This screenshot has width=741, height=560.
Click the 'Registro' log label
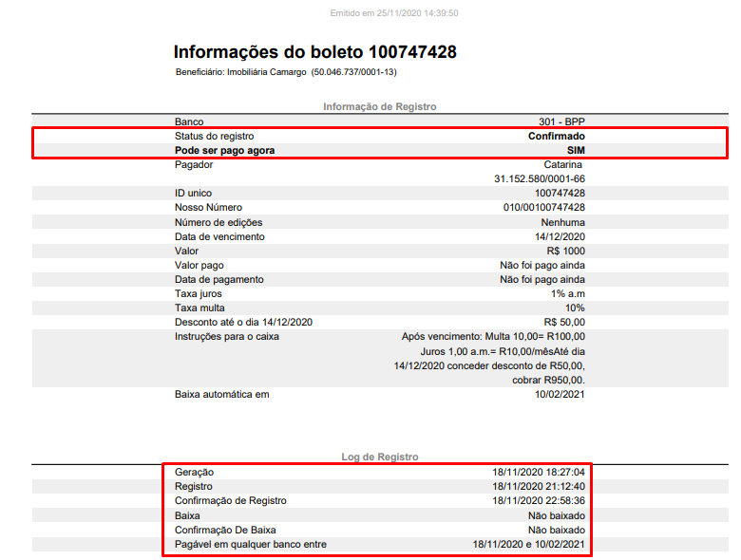coord(193,486)
